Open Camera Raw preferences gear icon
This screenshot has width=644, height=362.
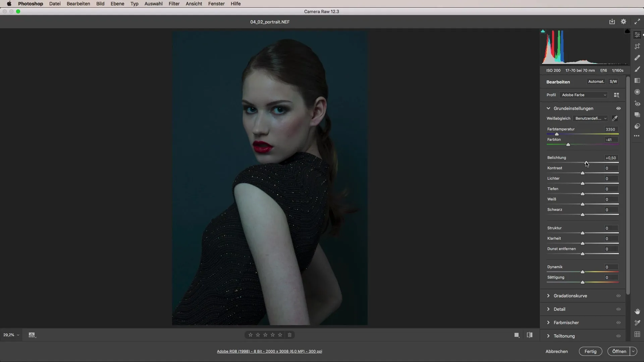tap(624, 21)
